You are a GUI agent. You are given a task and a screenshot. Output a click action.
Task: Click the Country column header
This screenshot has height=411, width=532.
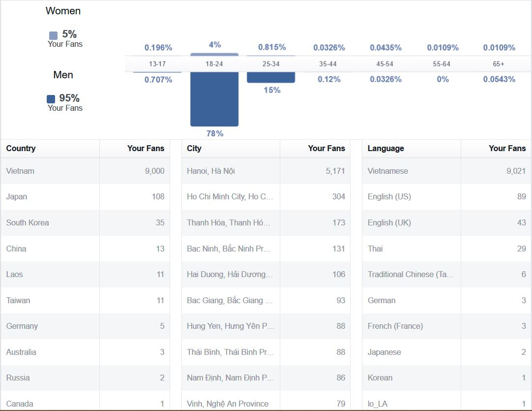[x=21, y=148]
